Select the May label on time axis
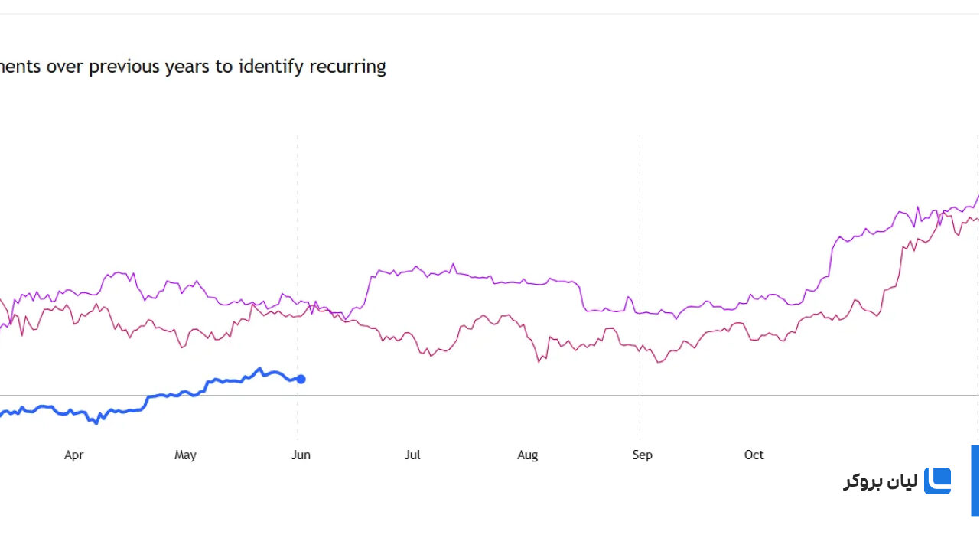Viewport: 980px width, 551px height. click(185, 455)
